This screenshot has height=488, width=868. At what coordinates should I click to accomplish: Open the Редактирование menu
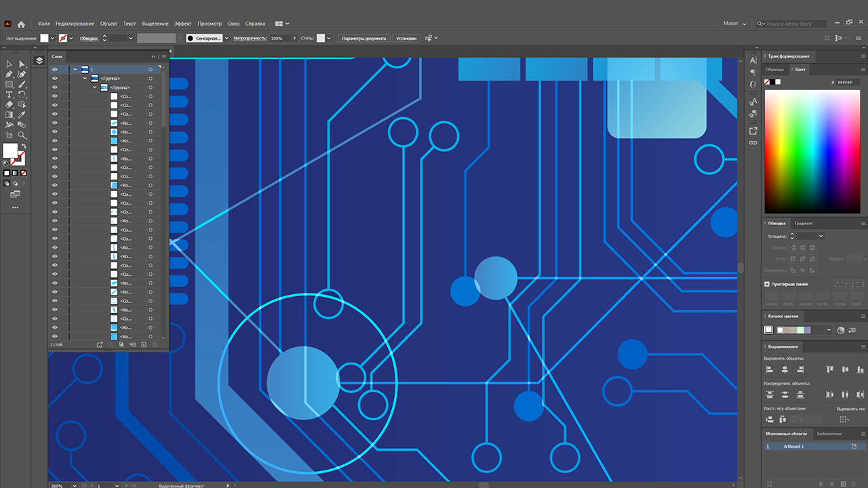pyautogui.click(x=75, y=24)
